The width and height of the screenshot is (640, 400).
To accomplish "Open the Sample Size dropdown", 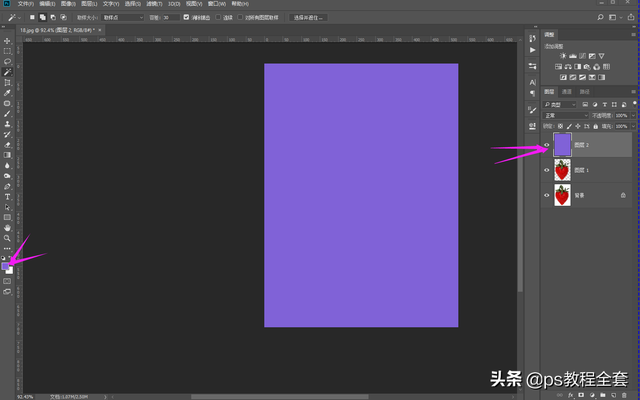I will click(x=123, y=18).
